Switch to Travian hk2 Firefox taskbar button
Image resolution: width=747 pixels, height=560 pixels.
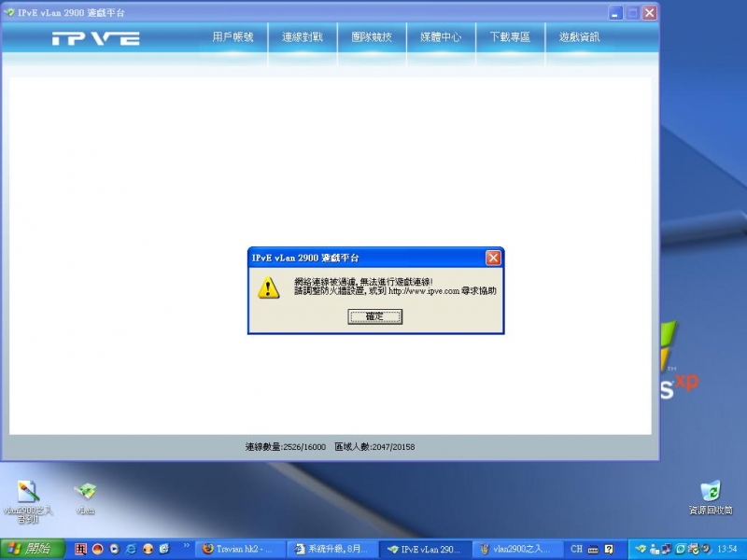click(241, 549)
